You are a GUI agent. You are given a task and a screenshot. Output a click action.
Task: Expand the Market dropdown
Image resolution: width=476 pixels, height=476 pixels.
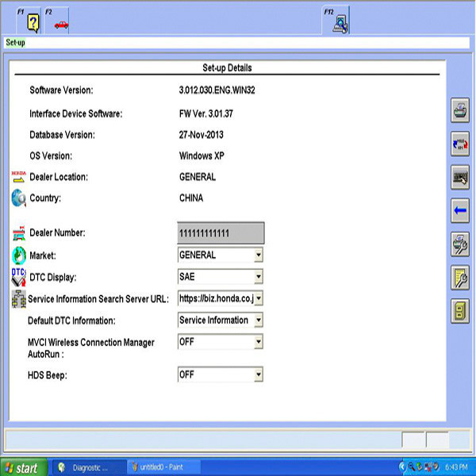coord(258,255)
